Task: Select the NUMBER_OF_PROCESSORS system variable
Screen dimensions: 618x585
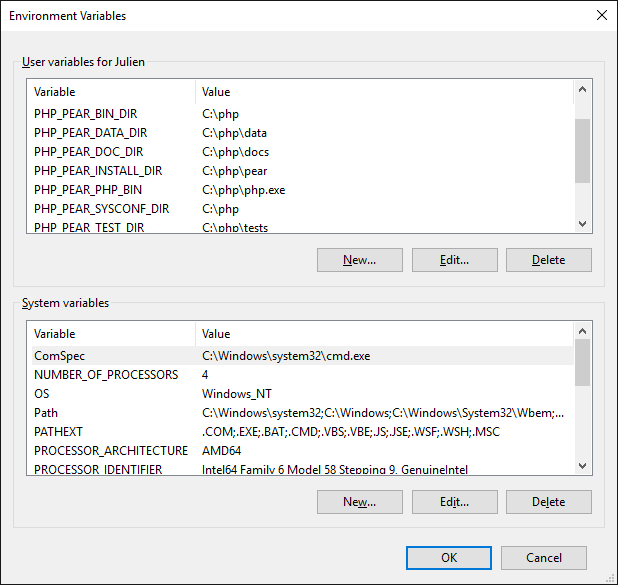Action: (302, 374)
